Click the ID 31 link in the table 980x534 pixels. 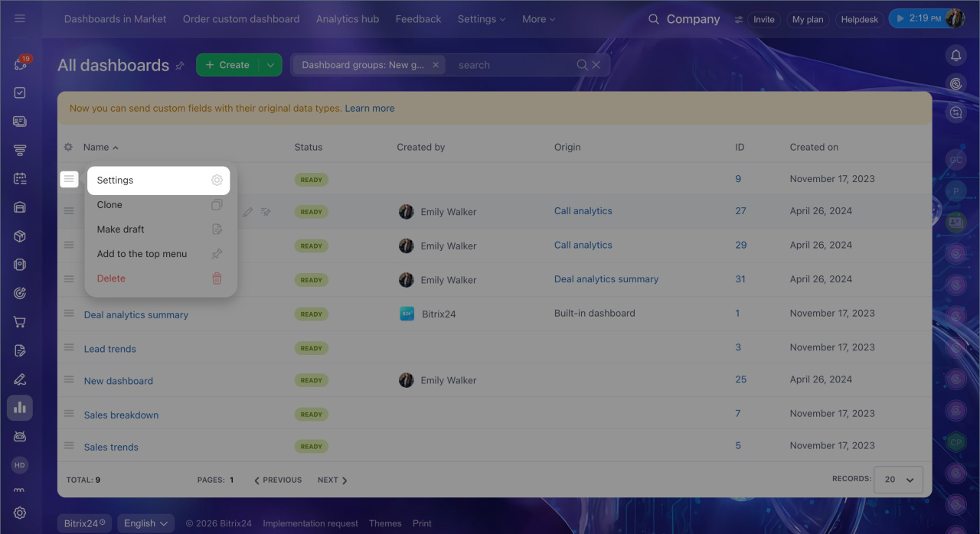point(740,279)
